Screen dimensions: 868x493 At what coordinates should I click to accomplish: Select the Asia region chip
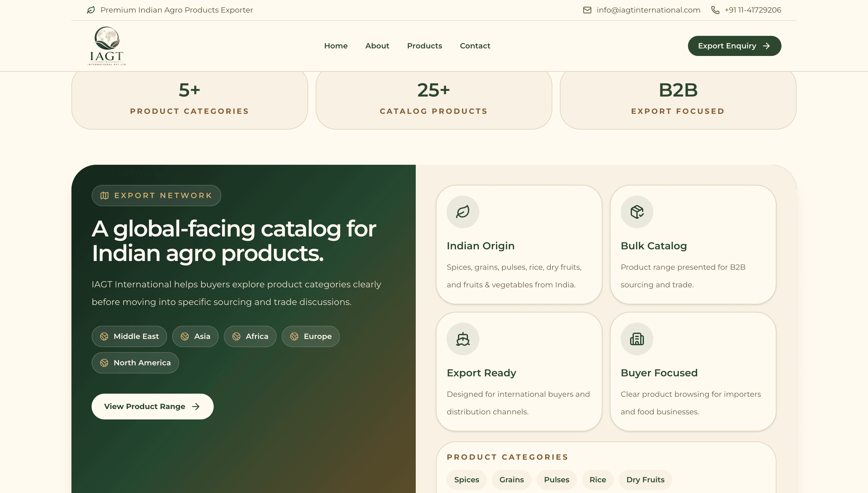195,336
